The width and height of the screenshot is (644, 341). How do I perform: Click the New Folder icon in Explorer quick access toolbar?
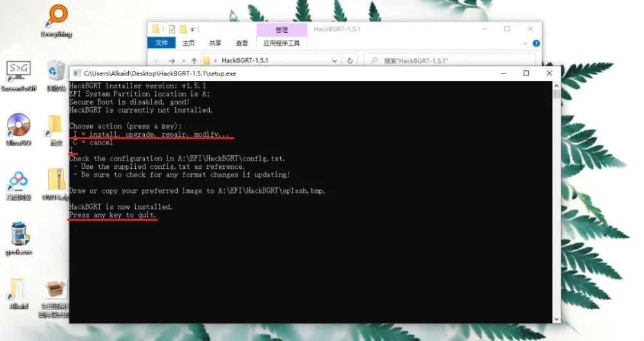[x=183, y=29]
